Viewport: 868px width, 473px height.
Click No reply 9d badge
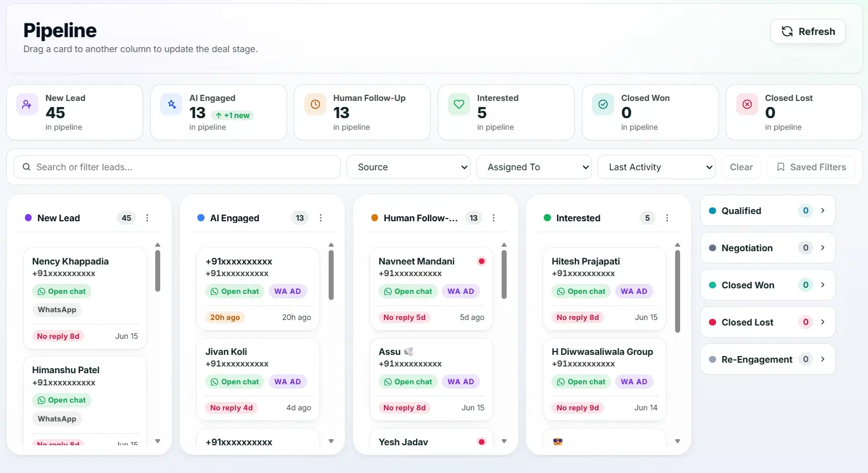pos(578,408)
